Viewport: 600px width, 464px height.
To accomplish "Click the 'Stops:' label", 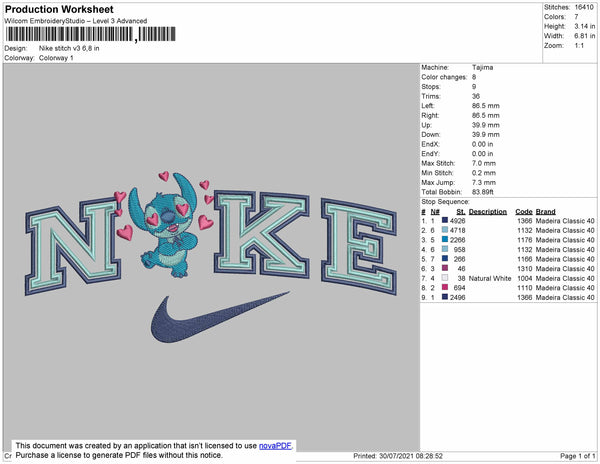I will point(431,86).
